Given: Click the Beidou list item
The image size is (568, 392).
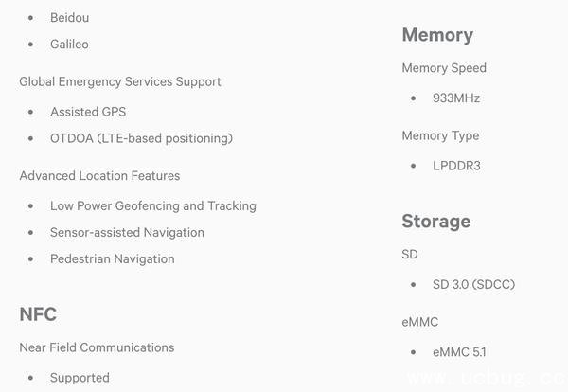Looking at the screenshot, I should [69, 17].
